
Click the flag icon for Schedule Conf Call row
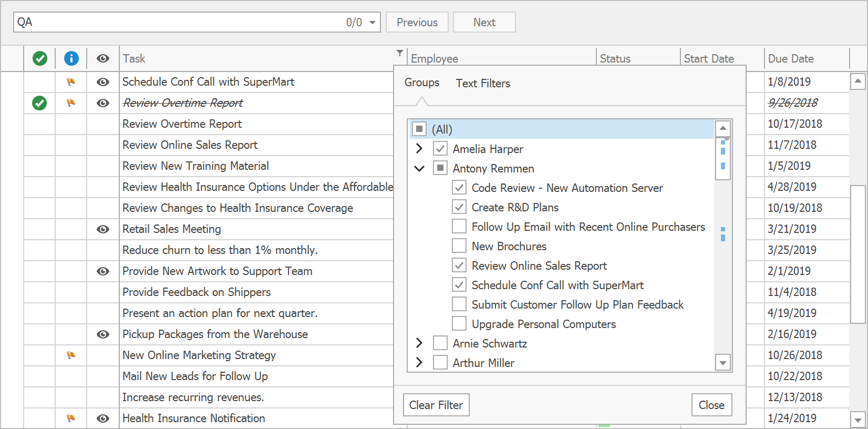(71, 82)
